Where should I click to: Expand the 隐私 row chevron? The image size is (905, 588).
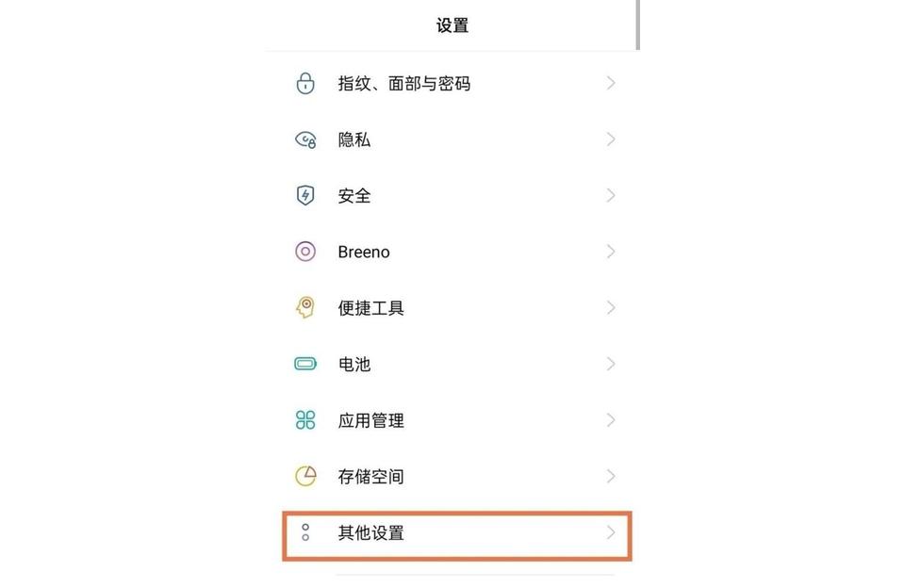pyautogui.click(x=611, y=139)
